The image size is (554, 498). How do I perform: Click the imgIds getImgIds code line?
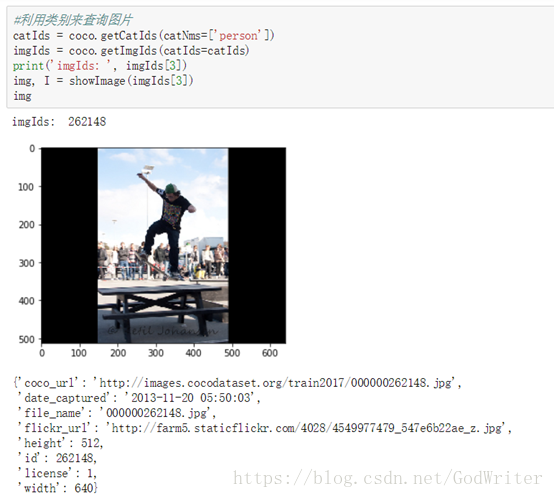[x=131, y=51]
